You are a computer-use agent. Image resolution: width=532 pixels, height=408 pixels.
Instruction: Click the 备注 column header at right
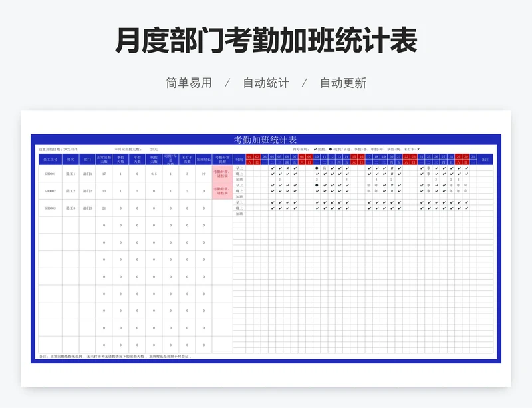(485, 160)
